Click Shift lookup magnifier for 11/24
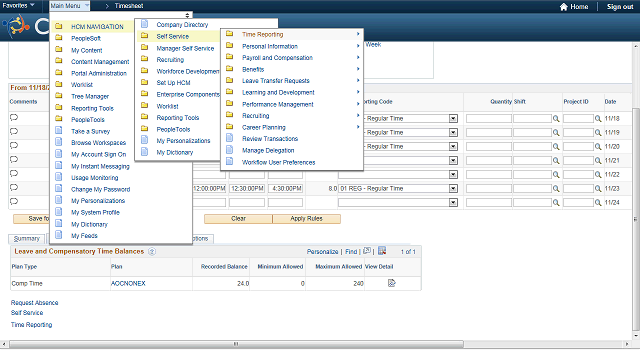The width and height of the screenshot is (640, 360). pos(556,202)
